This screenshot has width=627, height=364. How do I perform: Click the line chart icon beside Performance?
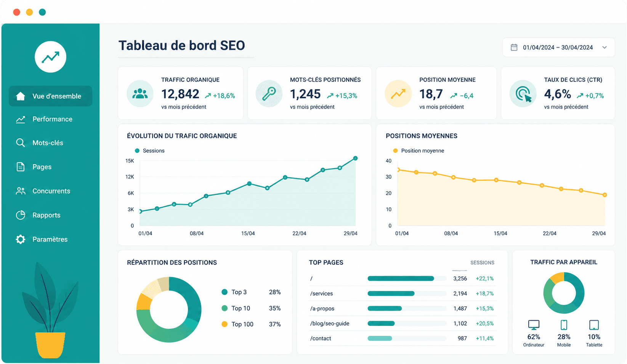click(x=21, y=119)
